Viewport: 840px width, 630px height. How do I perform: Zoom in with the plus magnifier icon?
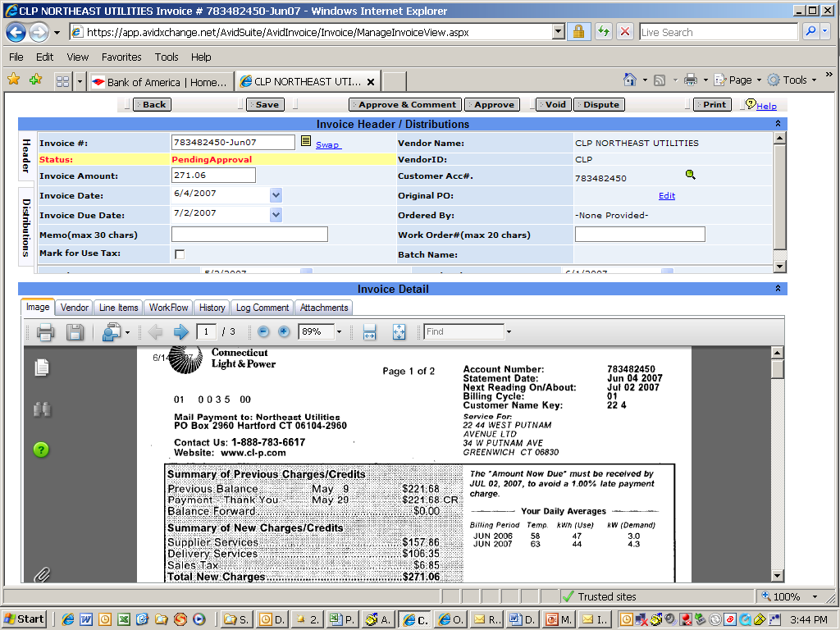coord(284,332)
